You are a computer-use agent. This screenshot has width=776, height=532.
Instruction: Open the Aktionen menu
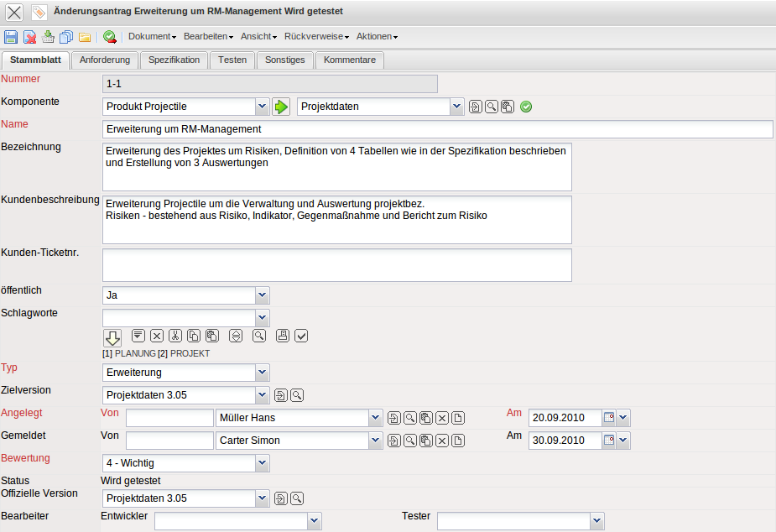(377, 37)
